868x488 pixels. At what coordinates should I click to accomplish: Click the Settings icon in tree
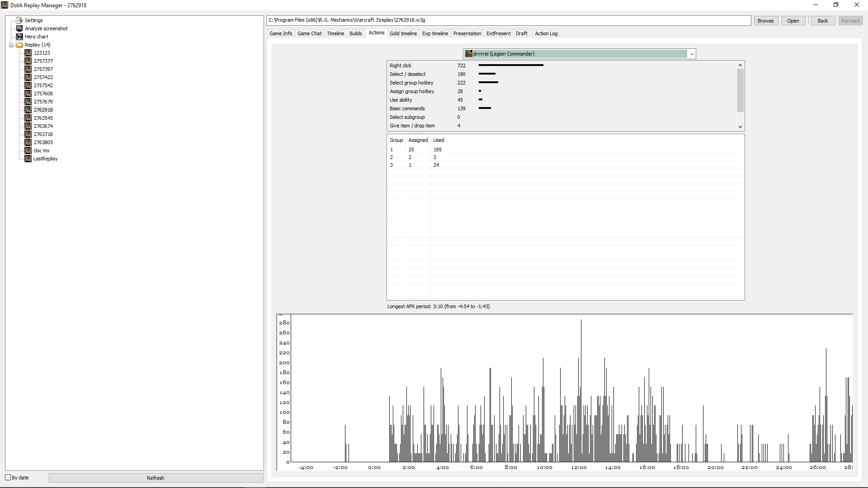(x=19, y=20)
